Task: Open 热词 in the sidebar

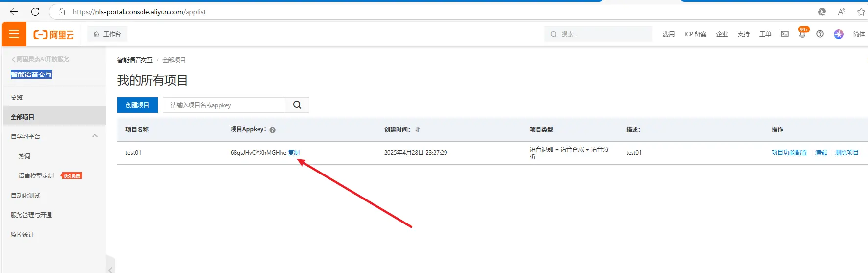Action: click(24, 156)
